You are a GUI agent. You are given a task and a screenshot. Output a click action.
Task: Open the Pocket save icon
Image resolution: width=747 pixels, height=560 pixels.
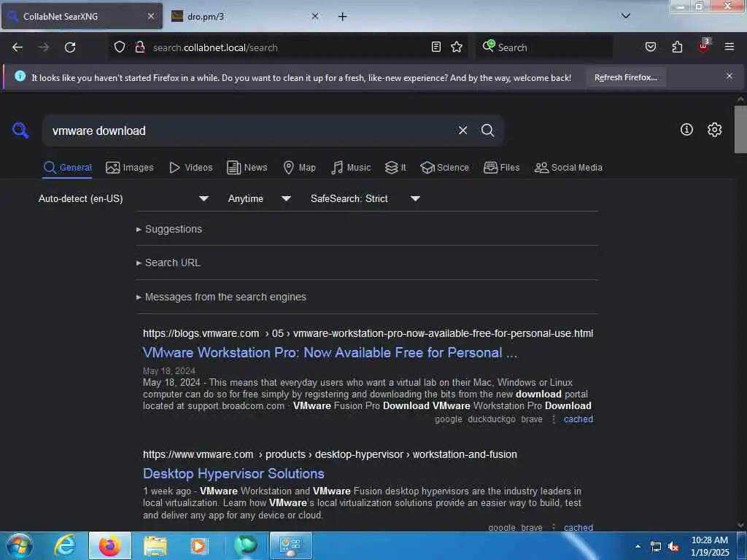[650, 47]
